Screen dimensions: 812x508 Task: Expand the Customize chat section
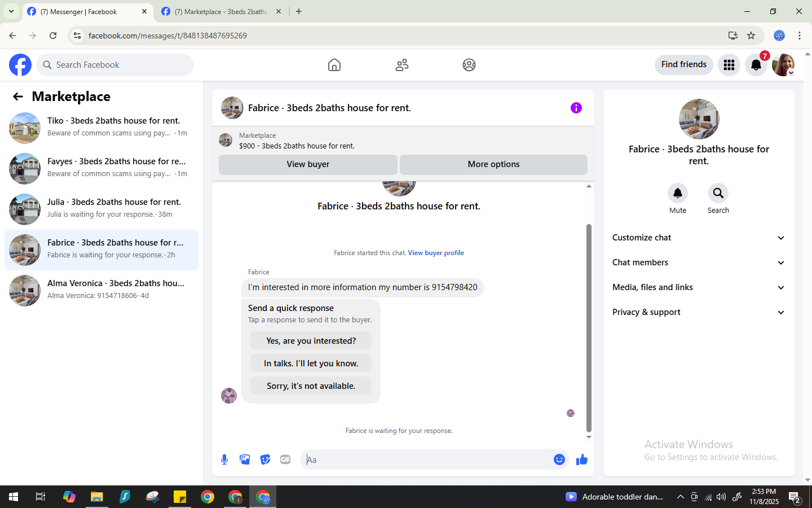[699, 238]
